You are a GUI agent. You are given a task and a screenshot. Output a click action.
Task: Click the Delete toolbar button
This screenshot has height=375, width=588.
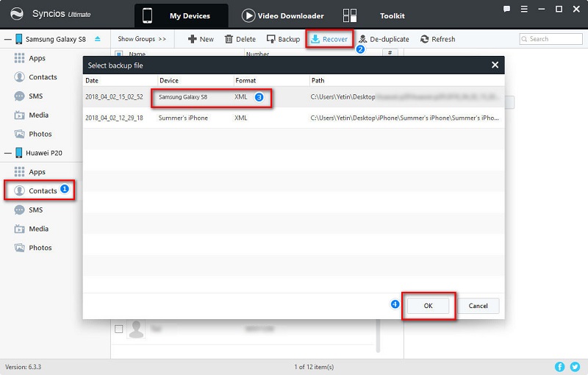(x=240, y=39)
